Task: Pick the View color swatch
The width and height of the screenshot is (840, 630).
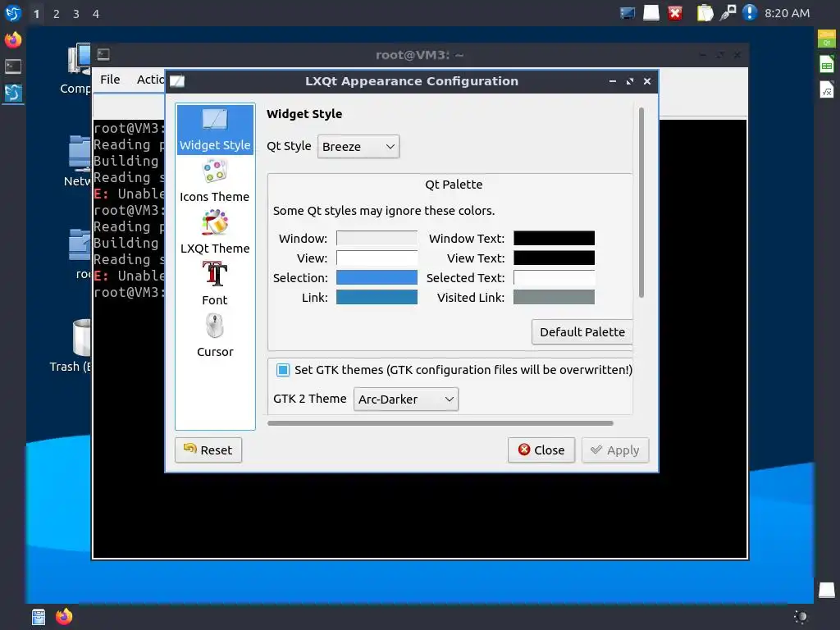Action: [377, 258]
